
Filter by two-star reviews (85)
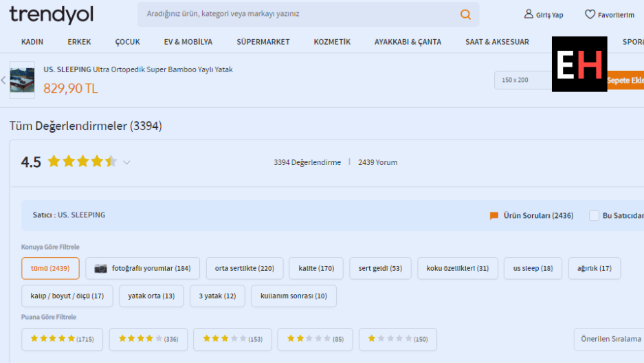pos(315,339)
